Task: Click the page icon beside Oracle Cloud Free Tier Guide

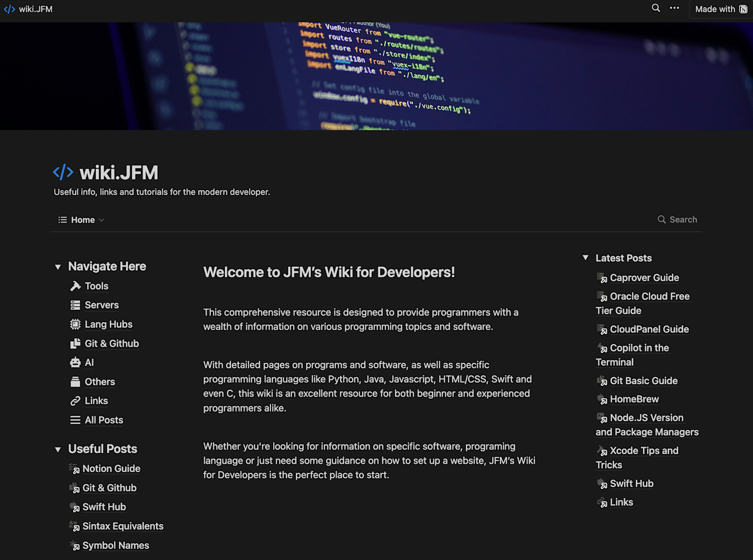Action: (602, 296)
